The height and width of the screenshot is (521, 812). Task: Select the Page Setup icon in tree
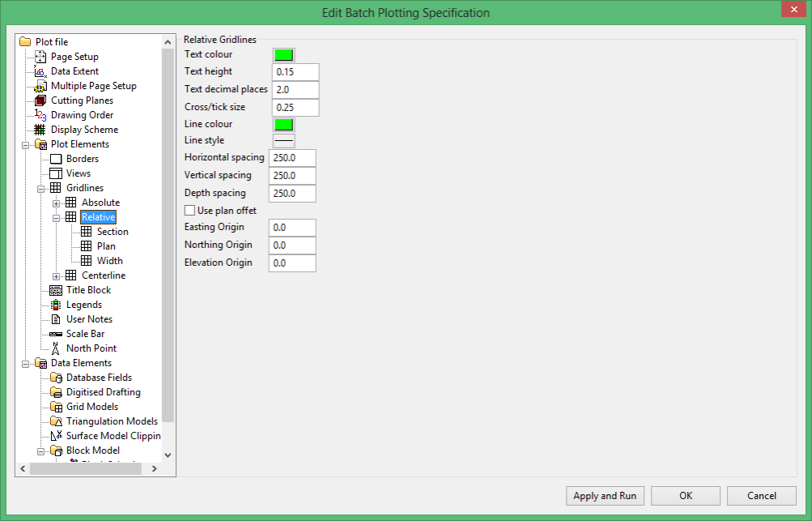40,57
